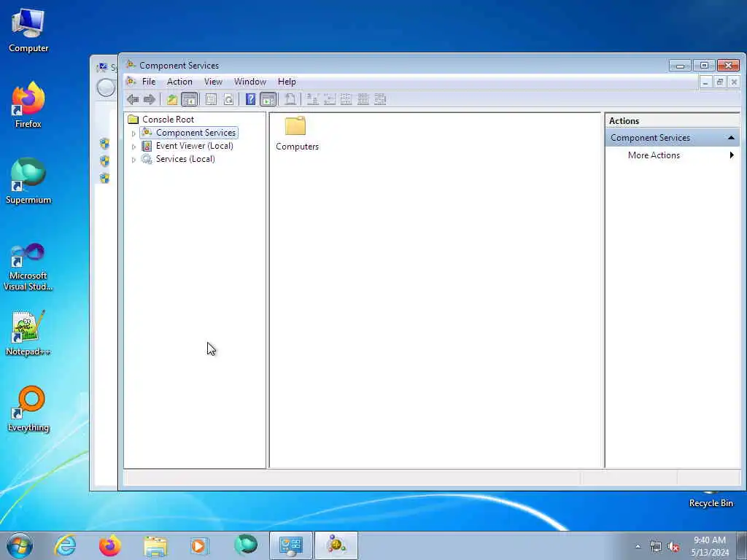Open the View menu
This screenshot has width=747, height=560.
click(x=213, y=82)
